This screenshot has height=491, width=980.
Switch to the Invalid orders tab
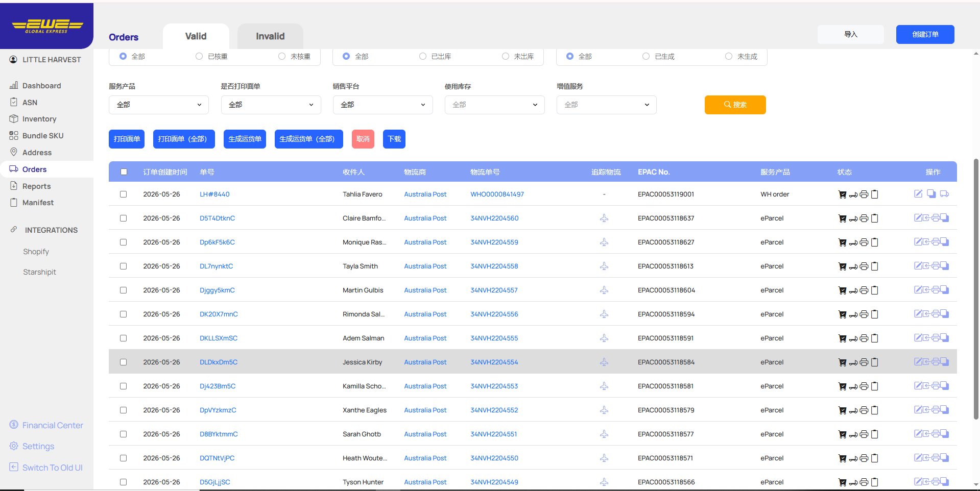(x=270, y=36)
